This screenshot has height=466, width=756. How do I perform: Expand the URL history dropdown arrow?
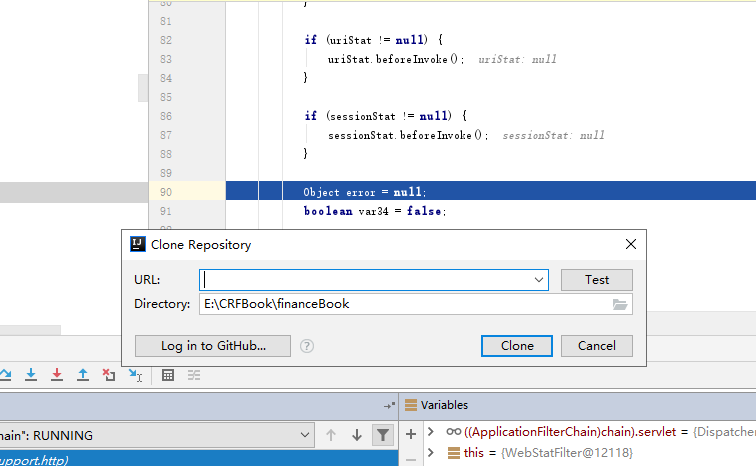[x=539, y=280]
